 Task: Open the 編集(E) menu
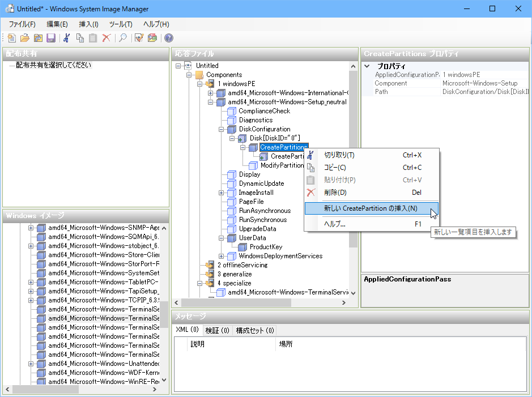click(57, 24)
